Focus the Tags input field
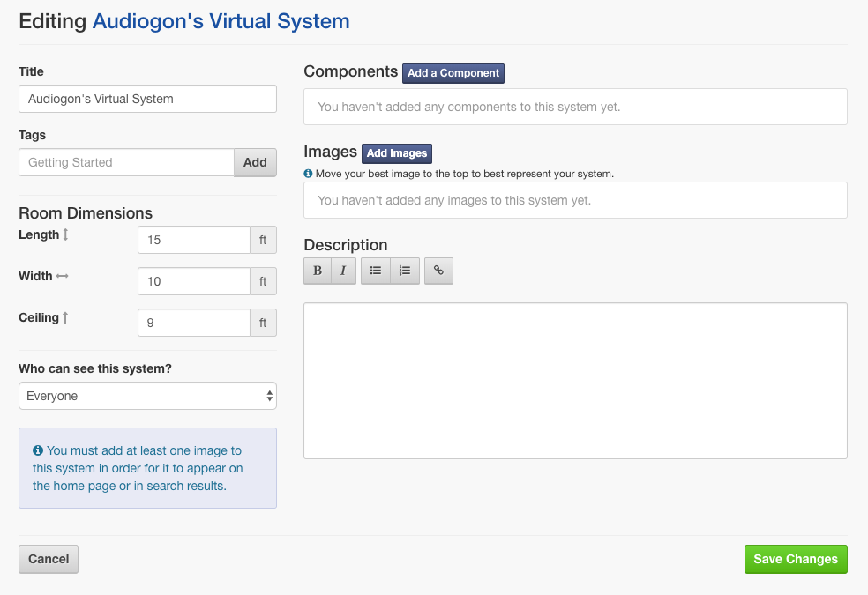 tap(127, 162)
